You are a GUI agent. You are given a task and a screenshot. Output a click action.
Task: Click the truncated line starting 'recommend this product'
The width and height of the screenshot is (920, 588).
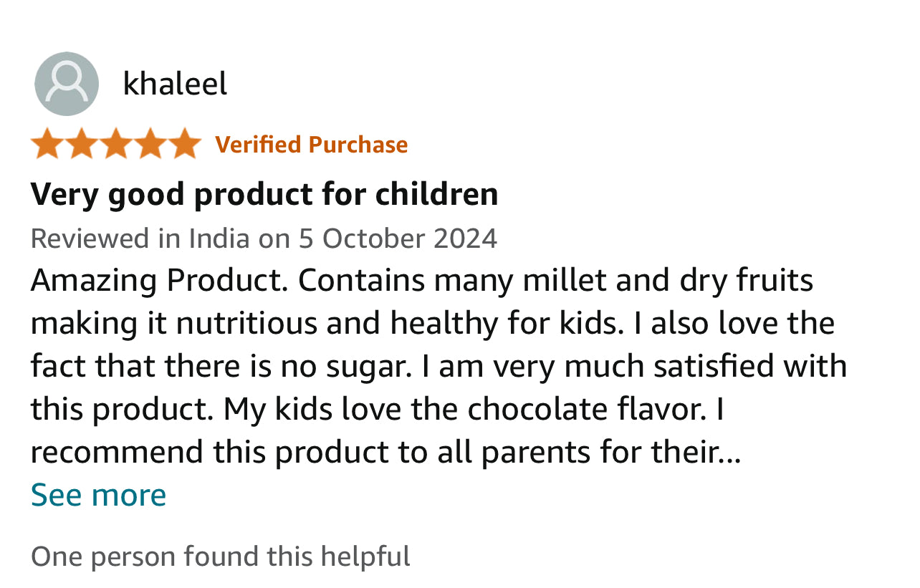pyautogui.click(x=385, y=452)
